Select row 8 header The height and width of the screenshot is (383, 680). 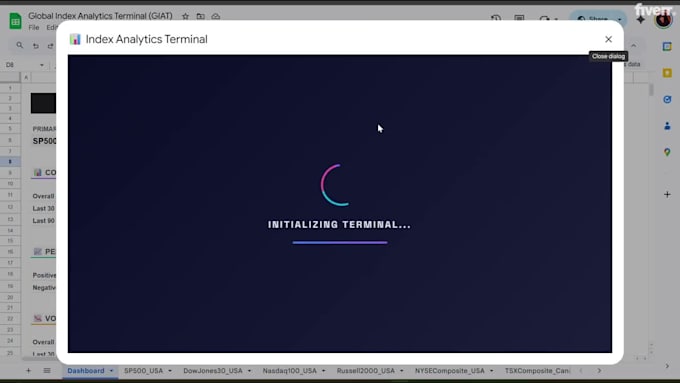(10, 161)
